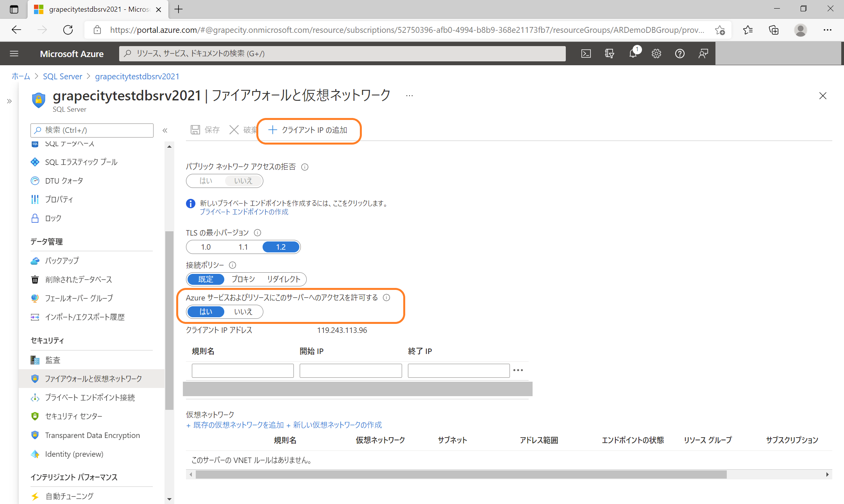Click the 保存 save toolbar button
The image size is (844, 504).
click(x=206, y=130)
